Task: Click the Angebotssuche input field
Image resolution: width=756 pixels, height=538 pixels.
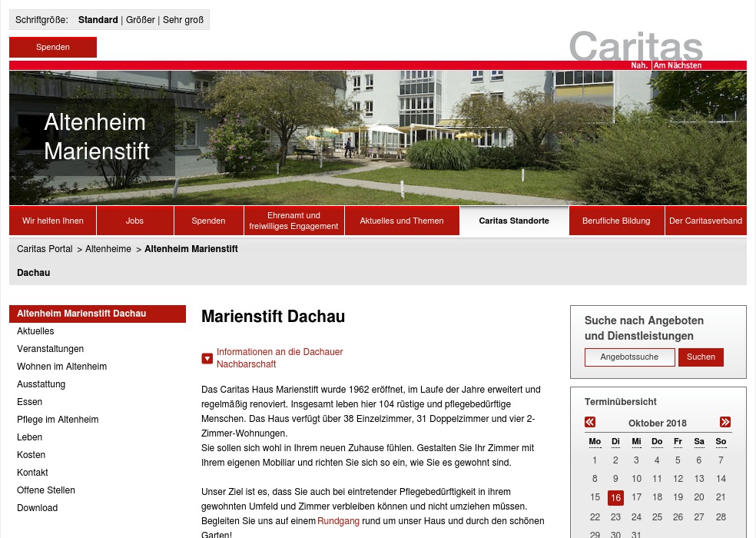Action: pyautogui.click(x=629, y=357)
